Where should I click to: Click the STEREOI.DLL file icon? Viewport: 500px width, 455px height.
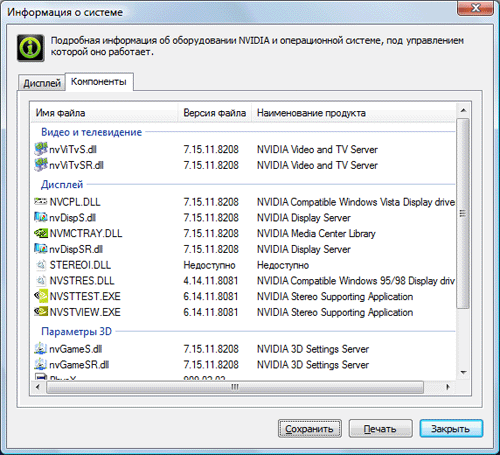[41, 265]
